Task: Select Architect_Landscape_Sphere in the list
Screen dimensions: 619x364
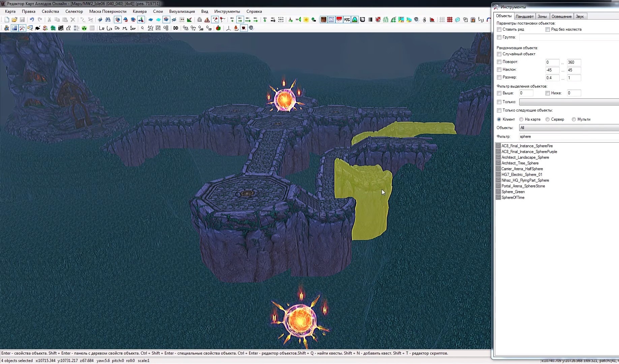Action: pos(525,157)
